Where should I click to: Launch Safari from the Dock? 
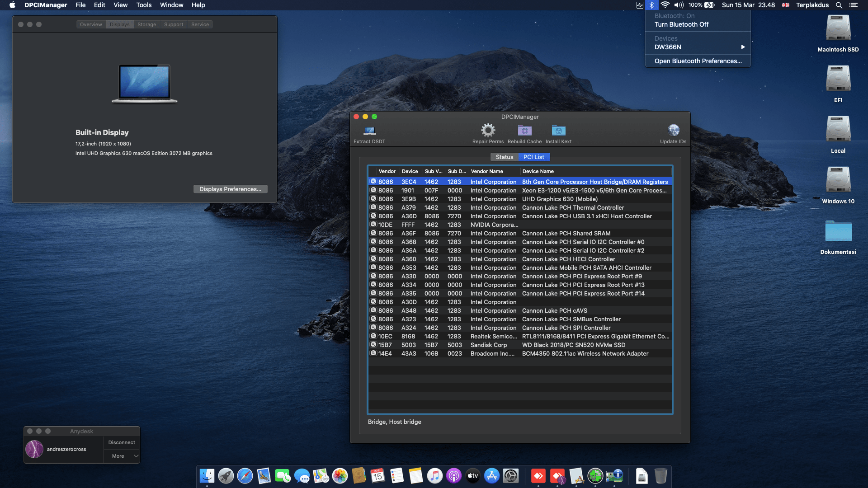[245, 476]
